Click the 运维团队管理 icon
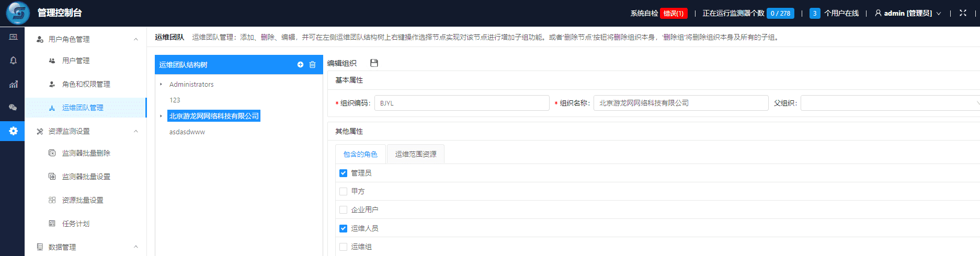This screenshot has width=980, height=256. pos(52,108)
